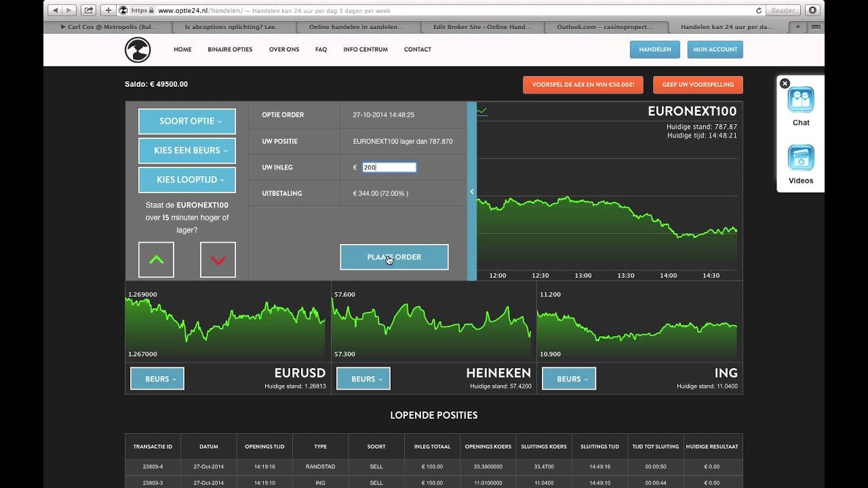
Task: Open the BEURS dropdown under HEINEKEN chart
Action: click(x=363, y=379)
